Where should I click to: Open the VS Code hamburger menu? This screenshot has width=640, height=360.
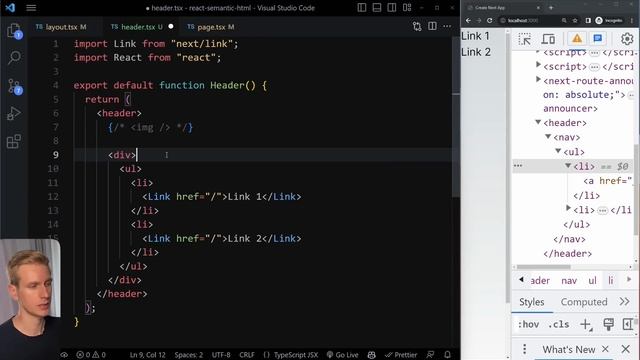tap(31, 8)
